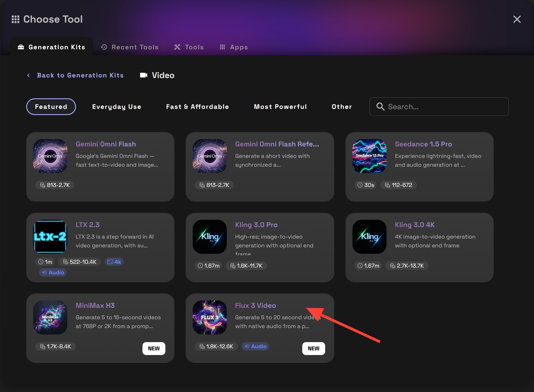Click the MiniMax H3 description text

[x=118, y=322]
